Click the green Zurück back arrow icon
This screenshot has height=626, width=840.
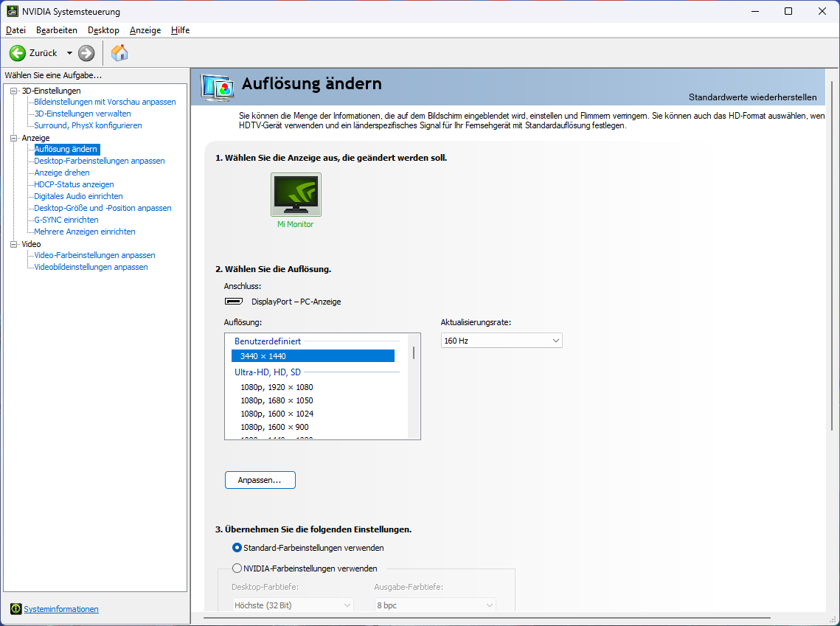(x=18, y=53)
